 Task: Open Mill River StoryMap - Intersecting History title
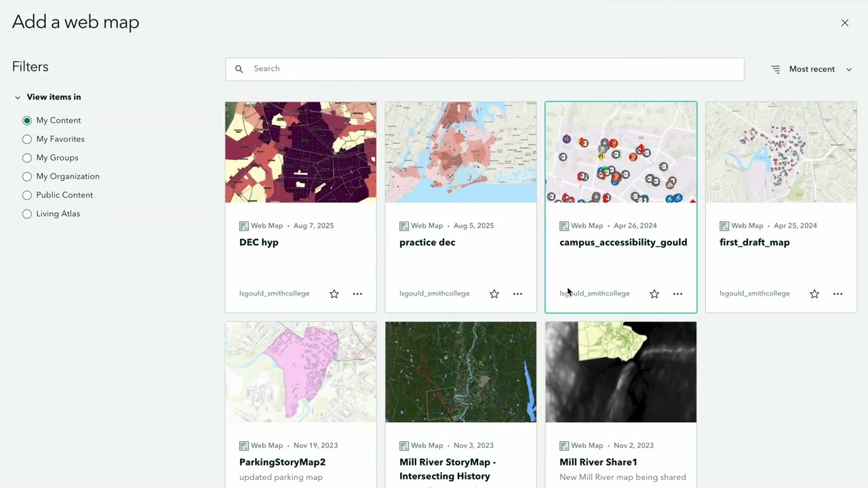(x=448, y=469)
